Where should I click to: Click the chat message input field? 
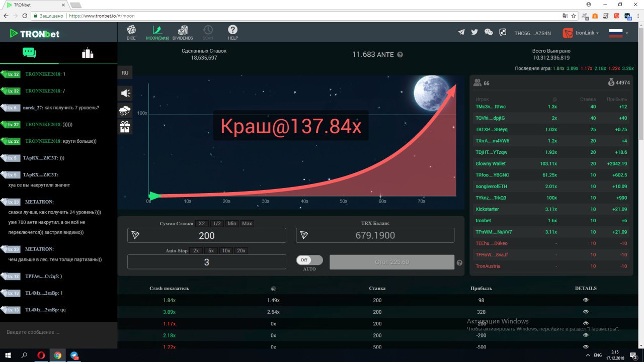point(58,332)
